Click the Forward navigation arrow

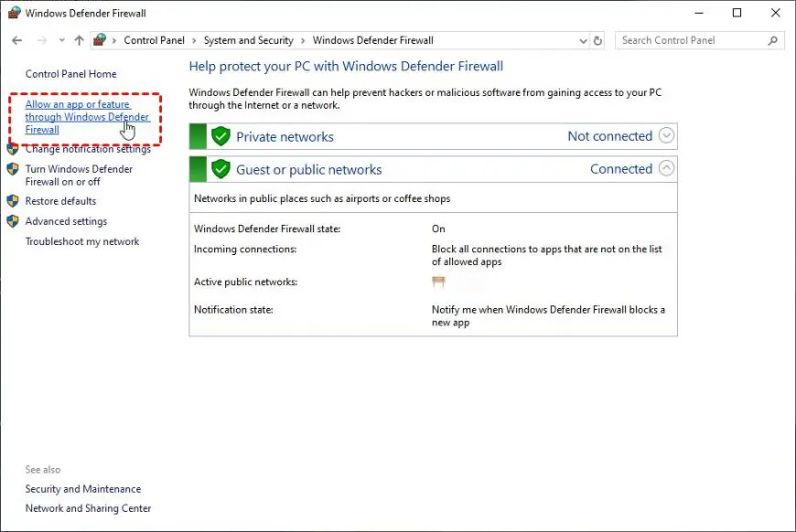click(x=41, y=40)
